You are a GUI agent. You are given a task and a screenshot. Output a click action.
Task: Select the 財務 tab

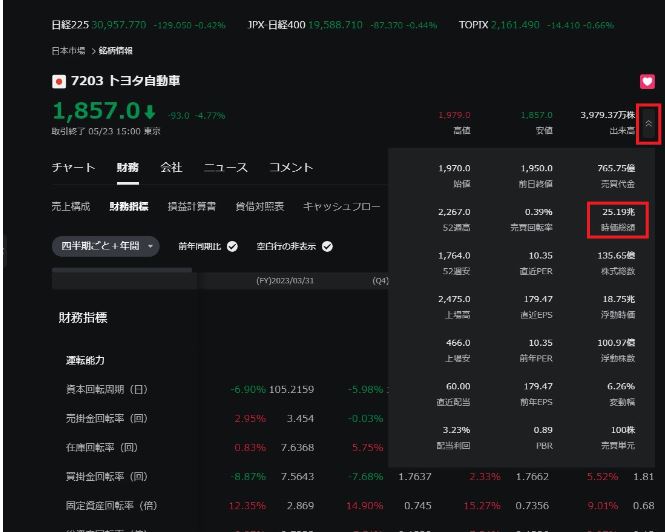coord(128,168)
